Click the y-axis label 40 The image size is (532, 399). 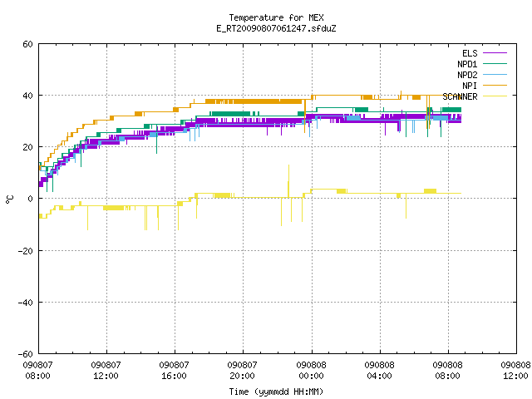[x=27, y=96]
